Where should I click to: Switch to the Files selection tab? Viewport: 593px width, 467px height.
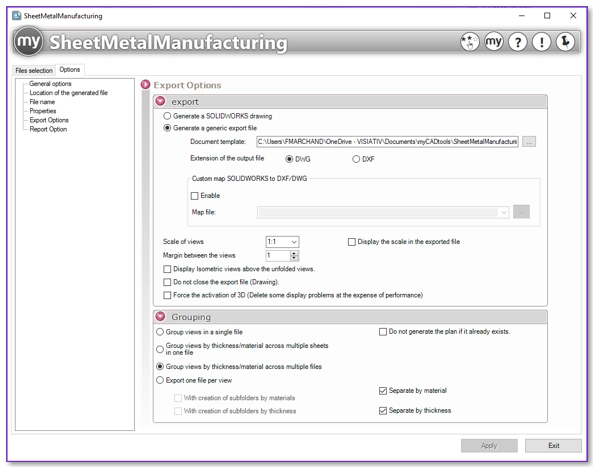[34, 70]
